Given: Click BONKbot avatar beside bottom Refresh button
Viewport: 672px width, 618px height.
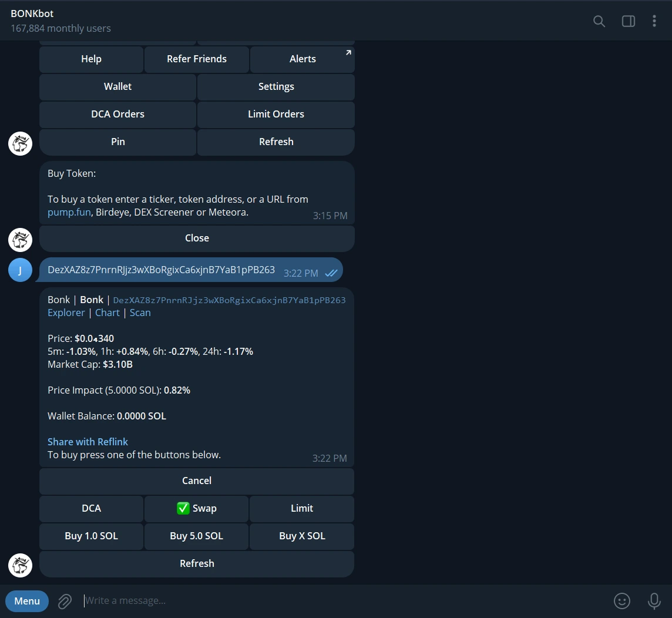Looking at the screenshot, I should coord(20,565).
